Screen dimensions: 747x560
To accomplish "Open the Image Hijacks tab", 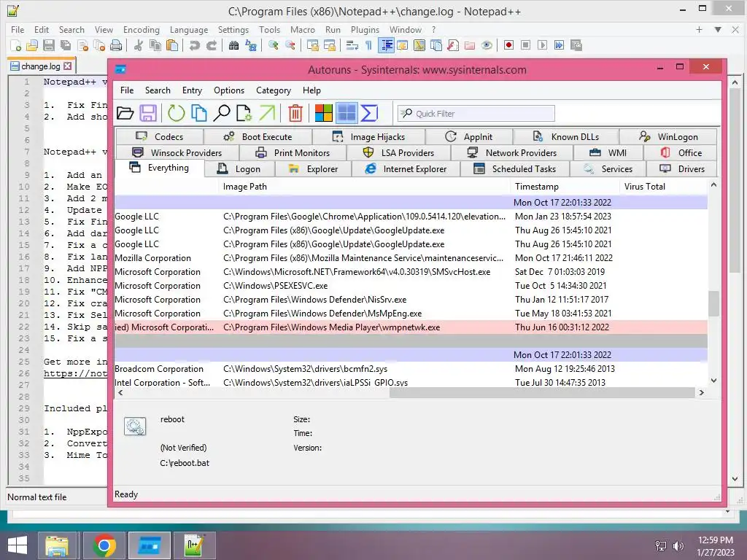I will [x=368, y=136].
